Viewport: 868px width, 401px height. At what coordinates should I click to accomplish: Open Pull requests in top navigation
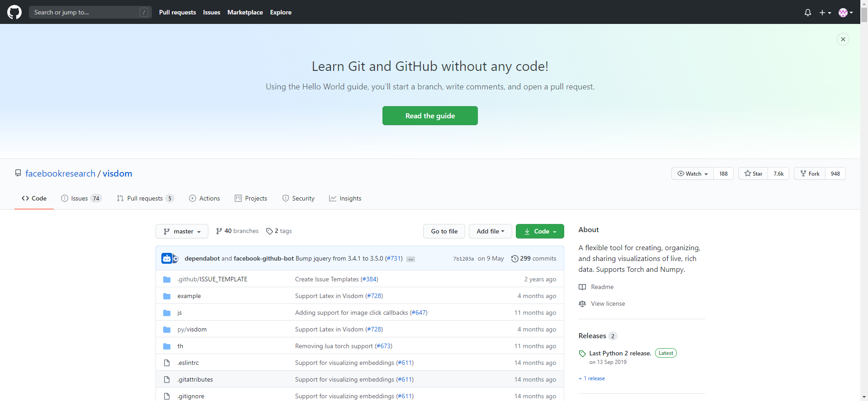[177, 12]
